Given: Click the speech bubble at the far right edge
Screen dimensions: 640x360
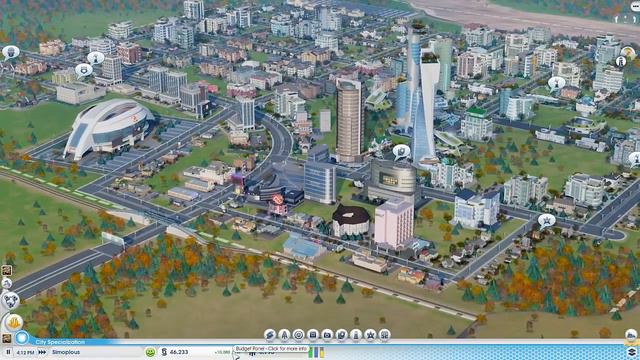Looking at the screenshot, I should coord(636,159).
